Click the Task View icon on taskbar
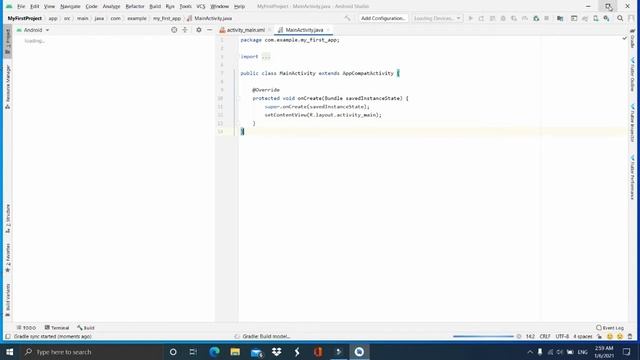 (193, 352)
